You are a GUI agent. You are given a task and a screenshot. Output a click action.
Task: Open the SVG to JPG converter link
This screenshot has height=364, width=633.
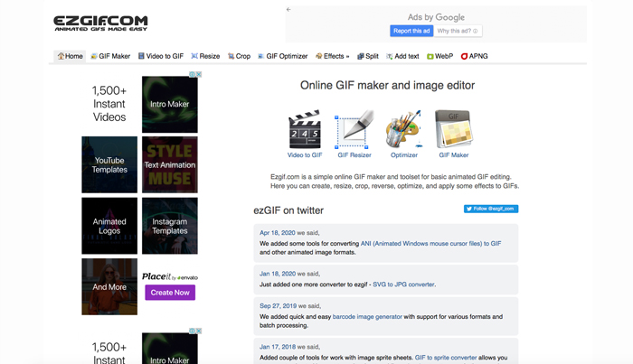pos(403,285)
